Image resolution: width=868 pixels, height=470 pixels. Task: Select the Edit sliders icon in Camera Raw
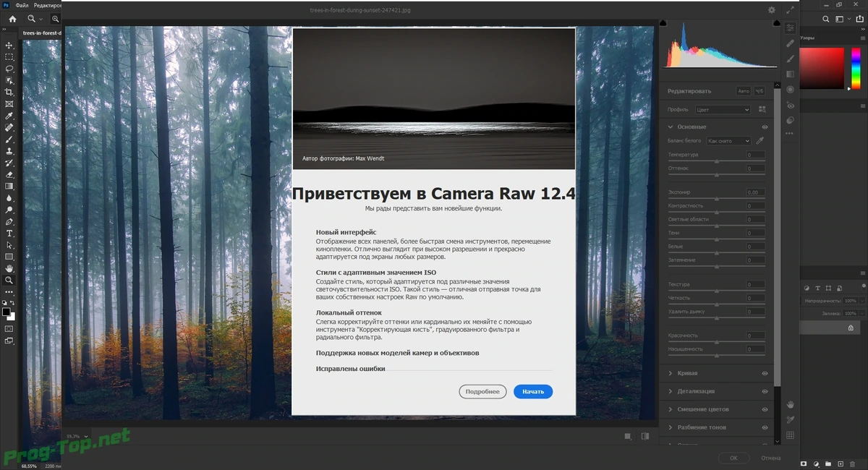tap(790, 27)
